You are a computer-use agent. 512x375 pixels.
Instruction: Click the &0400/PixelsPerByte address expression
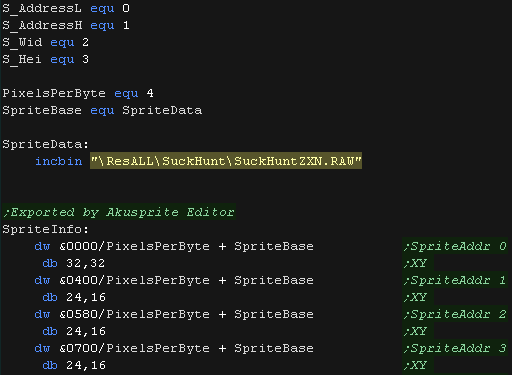pyautogui.click(x=135, y=280)
